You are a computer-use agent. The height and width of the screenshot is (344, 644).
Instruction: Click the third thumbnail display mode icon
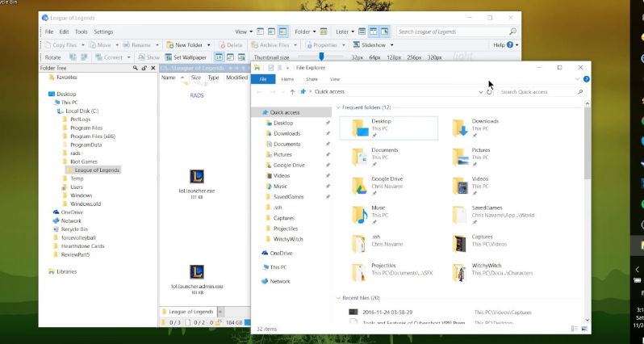pyautogui.click(x=241, y=57)
